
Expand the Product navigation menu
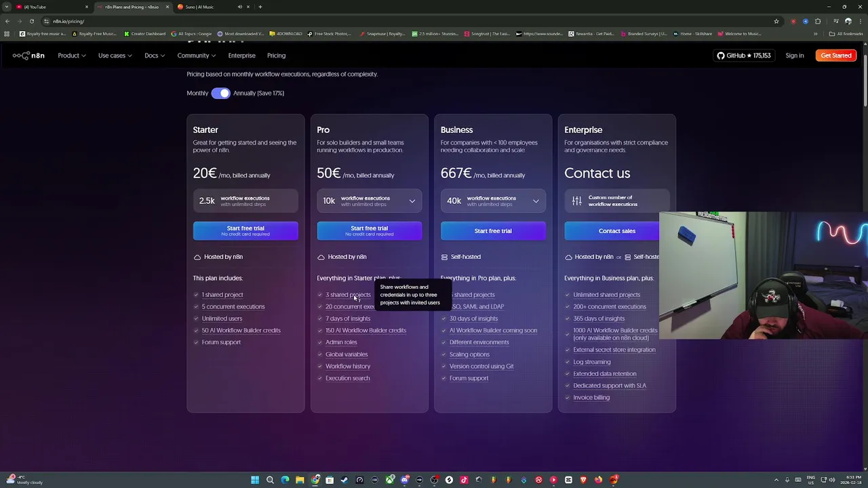pyautogui.click(x=71, y=56)
